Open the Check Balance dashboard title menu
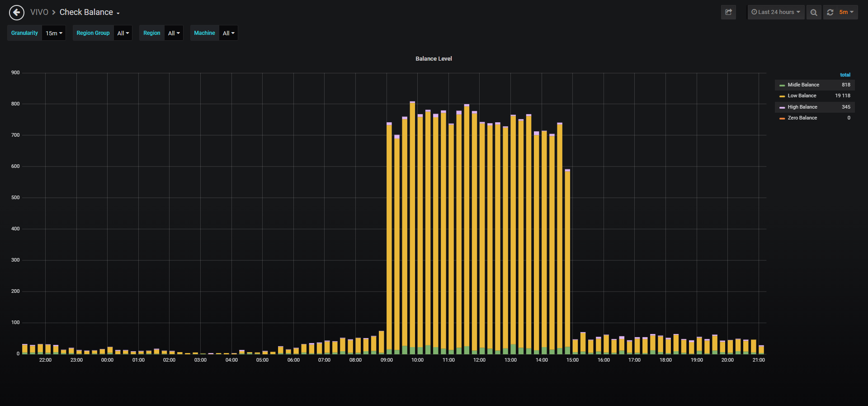 (90, 12)
